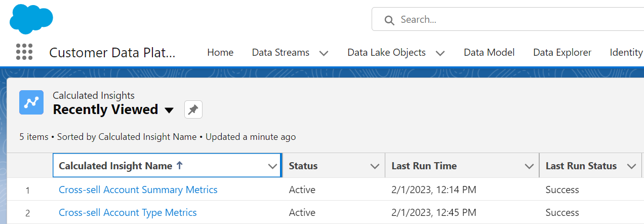Click the Calculated Insights object icon
The width and height of the screenshot is (644, 224).
(x=31, y=102)
